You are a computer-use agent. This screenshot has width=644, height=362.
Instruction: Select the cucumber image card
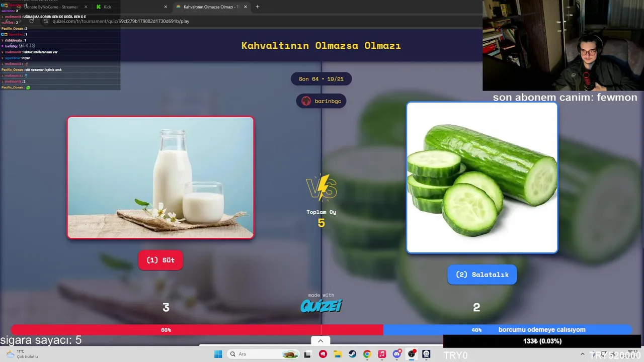482,177
